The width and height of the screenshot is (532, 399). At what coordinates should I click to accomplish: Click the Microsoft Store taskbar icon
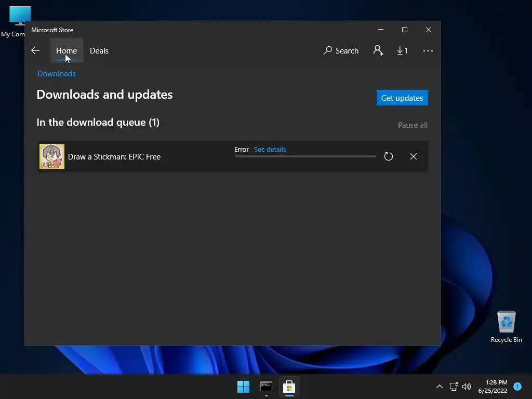289,387
